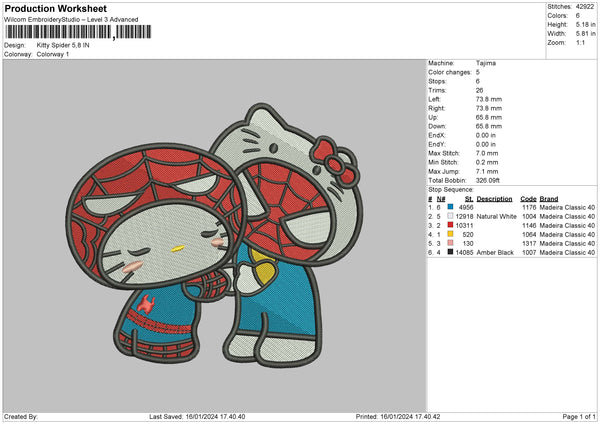Click the 'Last Saved: 16/01/2024 17.40.40' text
This screenshot has height=424, width=600.
point(197,416)
